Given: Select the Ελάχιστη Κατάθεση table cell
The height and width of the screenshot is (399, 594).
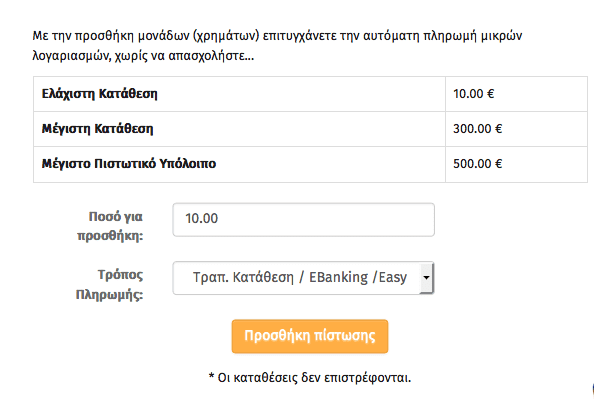Looking at the screenshot, I should 239,94.
